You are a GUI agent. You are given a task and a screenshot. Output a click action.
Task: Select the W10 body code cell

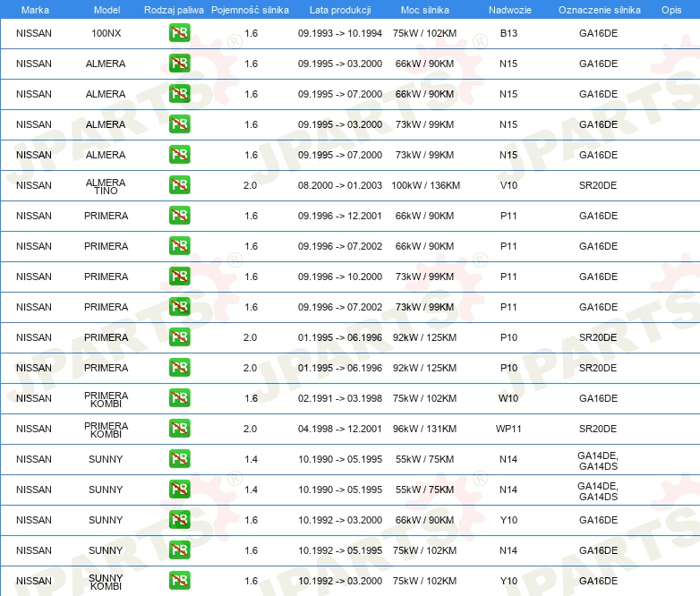[x=508, y=398]
